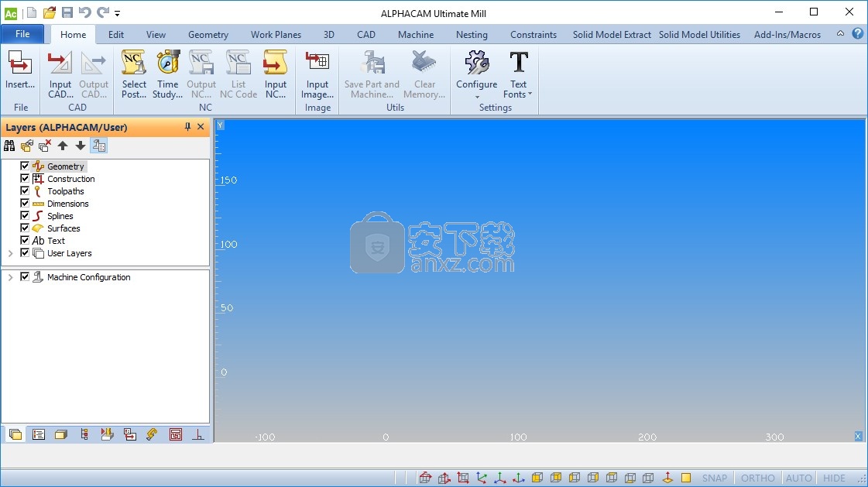Open the File tab
The height and width of the screenshot is (487, 868).
(x=22, y=34)
